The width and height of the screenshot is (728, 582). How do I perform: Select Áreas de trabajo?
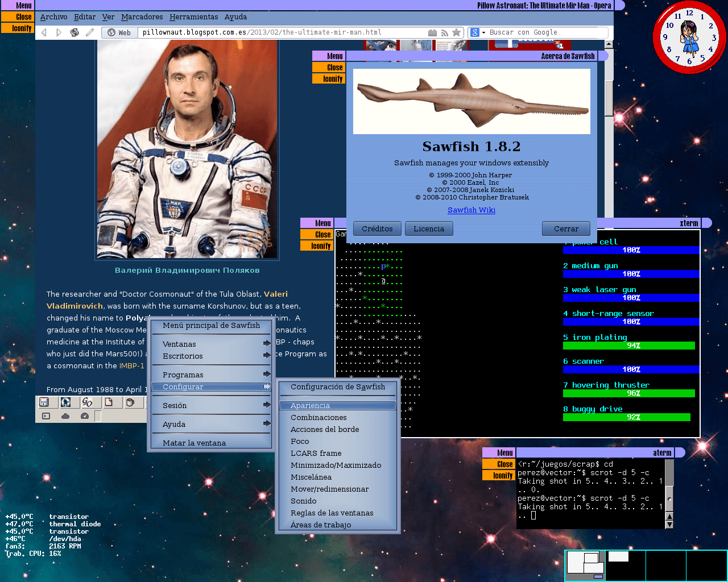(338, 525)
